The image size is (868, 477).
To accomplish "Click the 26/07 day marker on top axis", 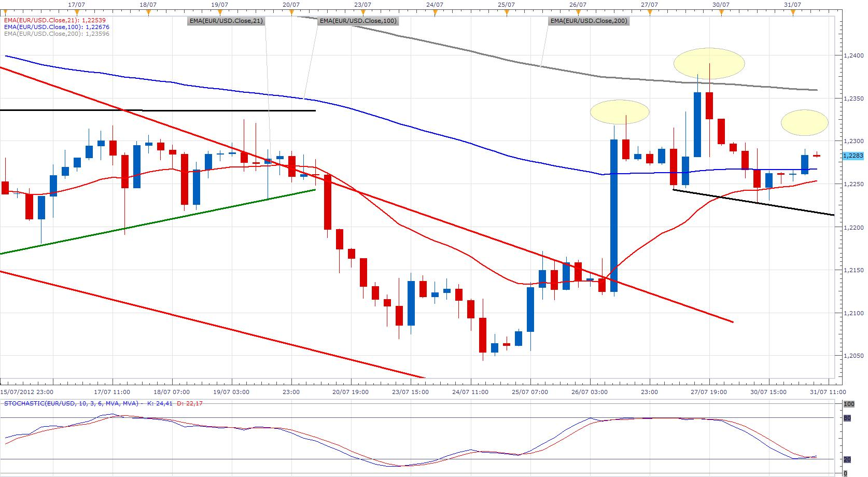I will point(578,12).
